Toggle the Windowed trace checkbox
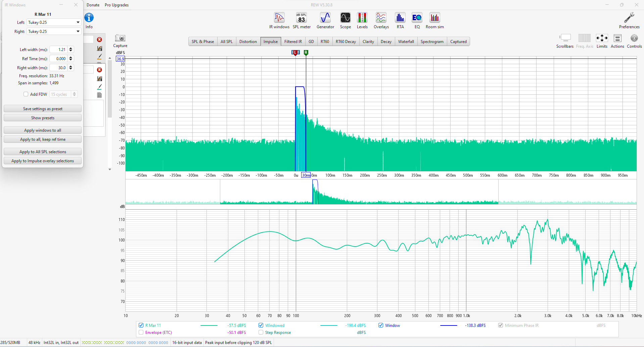Image resolution: width=644 pixels, height=347 pixels. coord(261,325)
